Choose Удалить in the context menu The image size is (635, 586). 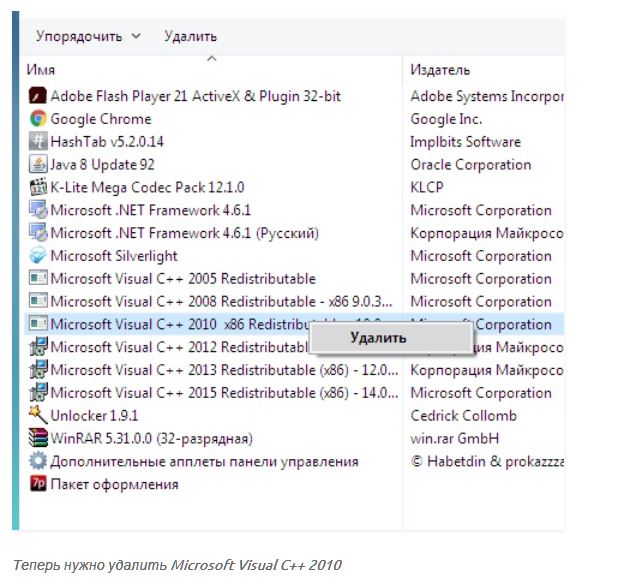tap(378, 337)
